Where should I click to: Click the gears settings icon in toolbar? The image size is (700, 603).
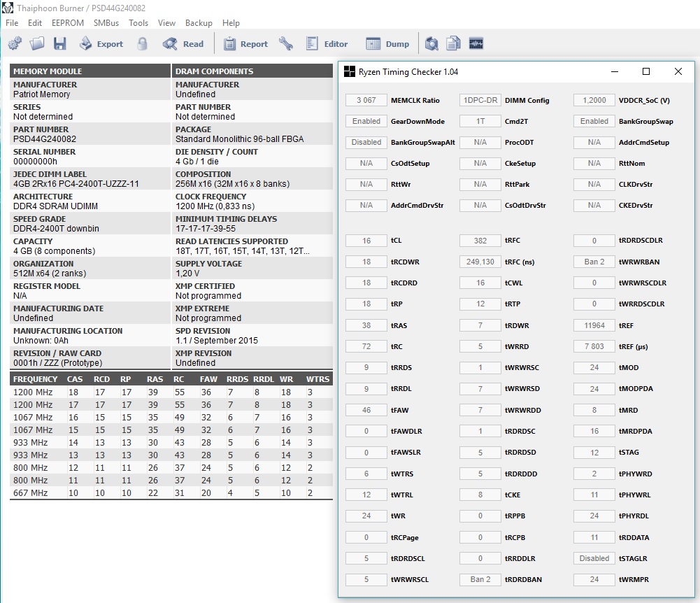(x=15, y=44)
